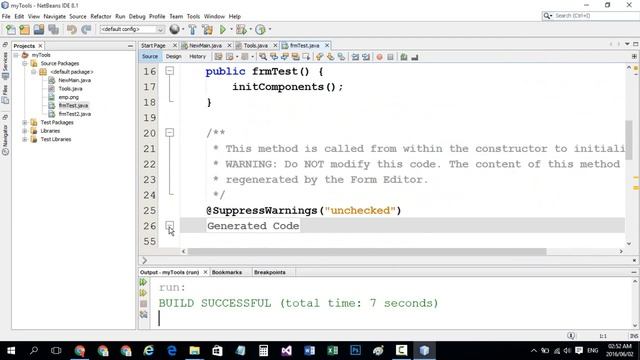The width and height of the screenshot is (640, 360).
Task: Switch to the Tools.java editor tab
Action: tap(256, 46)
